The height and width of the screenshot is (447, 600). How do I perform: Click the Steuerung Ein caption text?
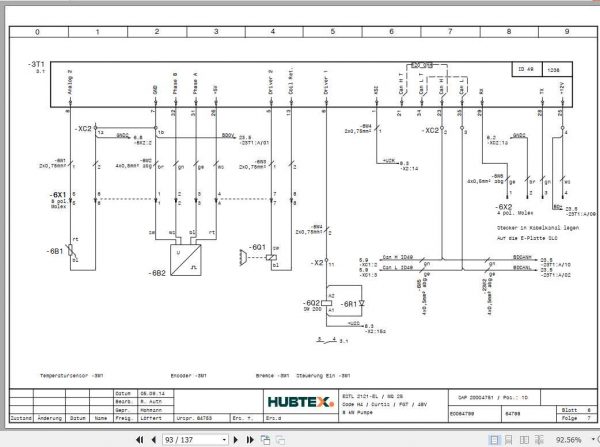point(323,375)
